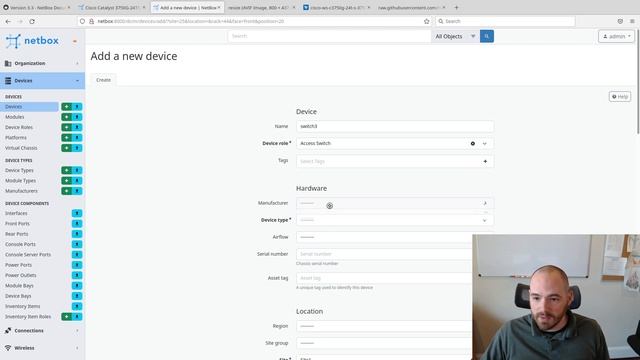Import Console Server Ports using the blue icon
Image resolution: width=640 pixels, height=360 pixels.
77,254
